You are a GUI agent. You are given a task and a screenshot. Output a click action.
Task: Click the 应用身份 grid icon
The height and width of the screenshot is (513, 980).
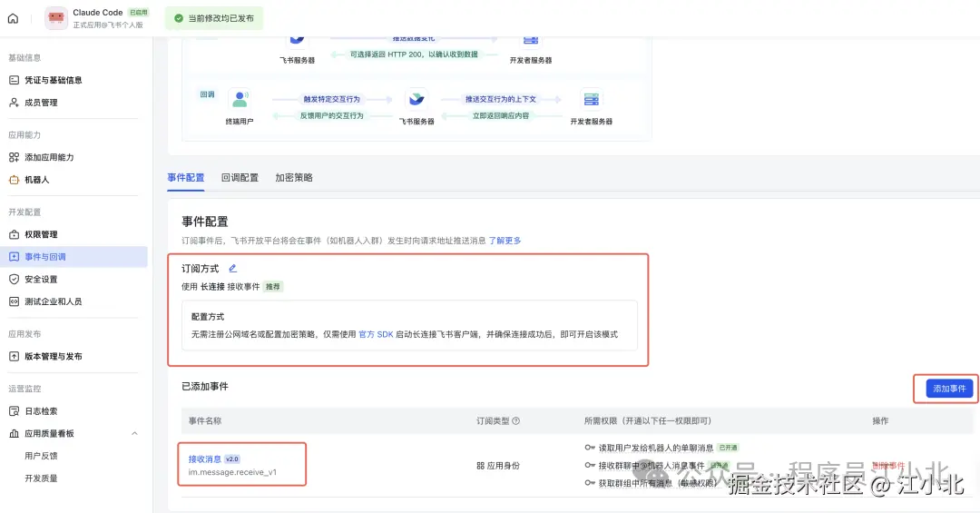[480, 466]
